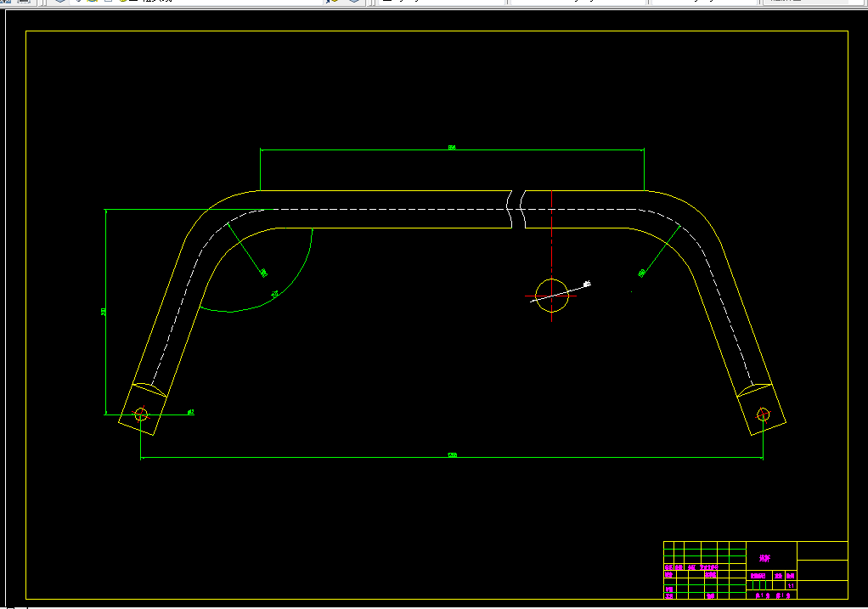Click the right bend radius dimension leader

point(662,249)
